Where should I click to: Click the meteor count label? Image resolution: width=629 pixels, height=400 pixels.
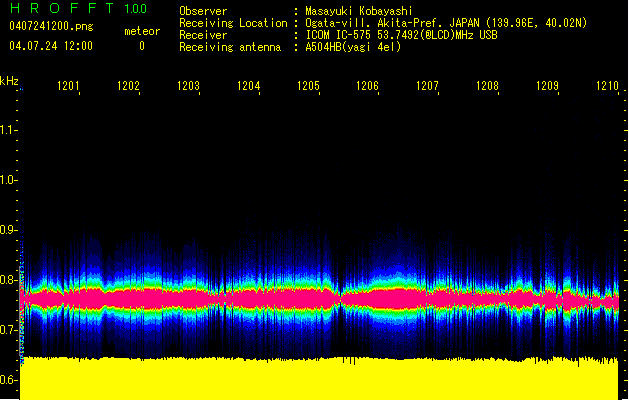tap(141, 31)
